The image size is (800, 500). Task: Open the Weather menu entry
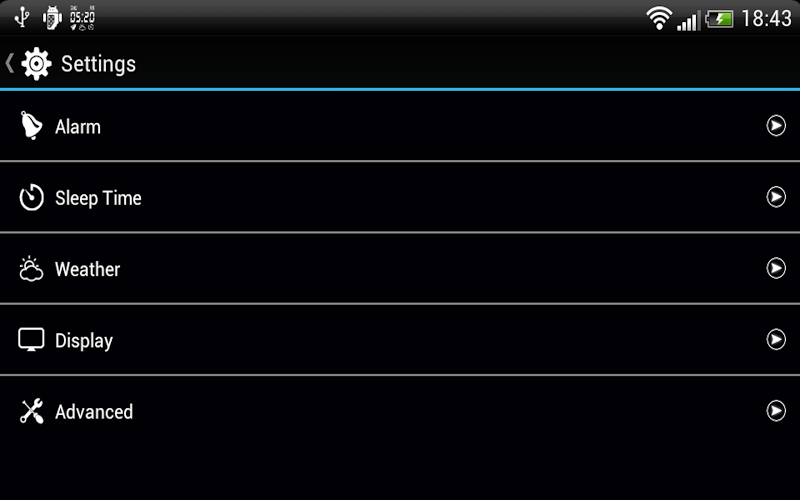(x=400, y=268)
